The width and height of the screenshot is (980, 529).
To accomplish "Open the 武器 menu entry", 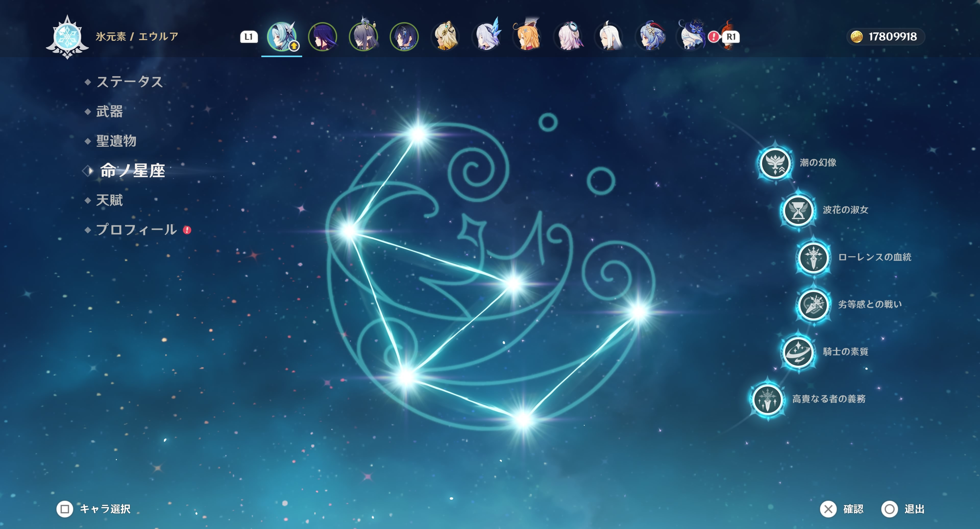I will click(x=109, y=111).
